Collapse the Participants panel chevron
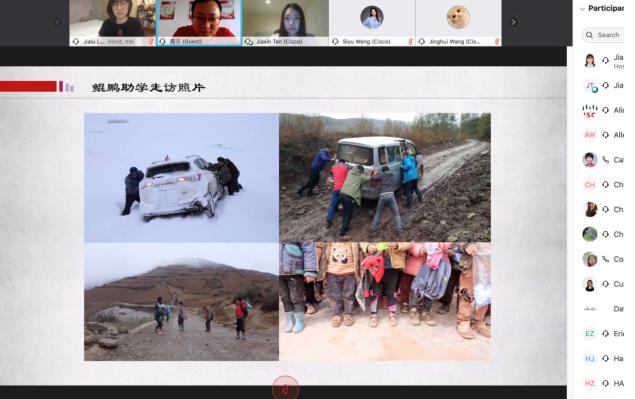 click(x=582, y=9)
